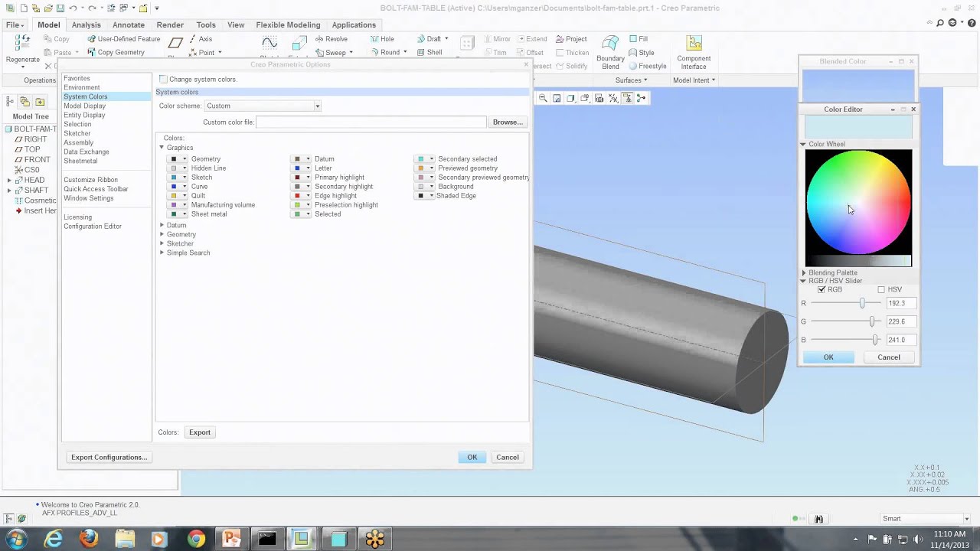Switch to the Render ribbon tab

pyautogui.click(x=170, y=25)
